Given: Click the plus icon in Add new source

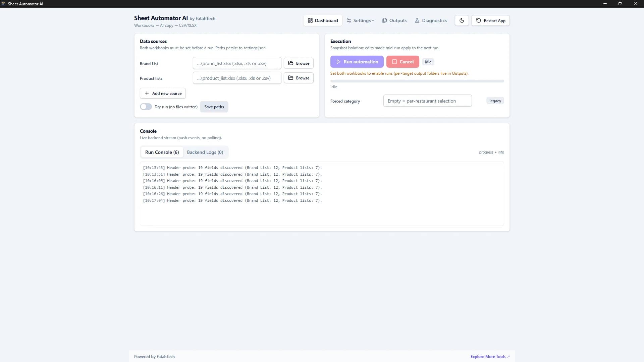Looking at the screenshot, I should (x=147, y=93).
